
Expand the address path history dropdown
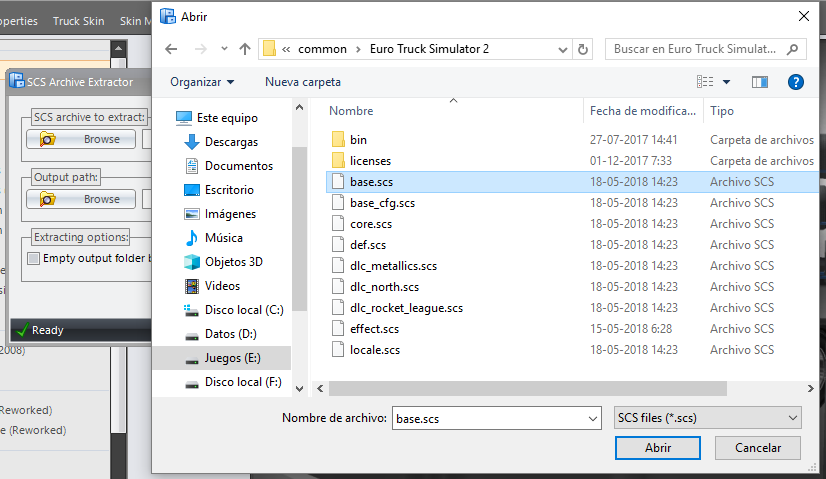563,48
